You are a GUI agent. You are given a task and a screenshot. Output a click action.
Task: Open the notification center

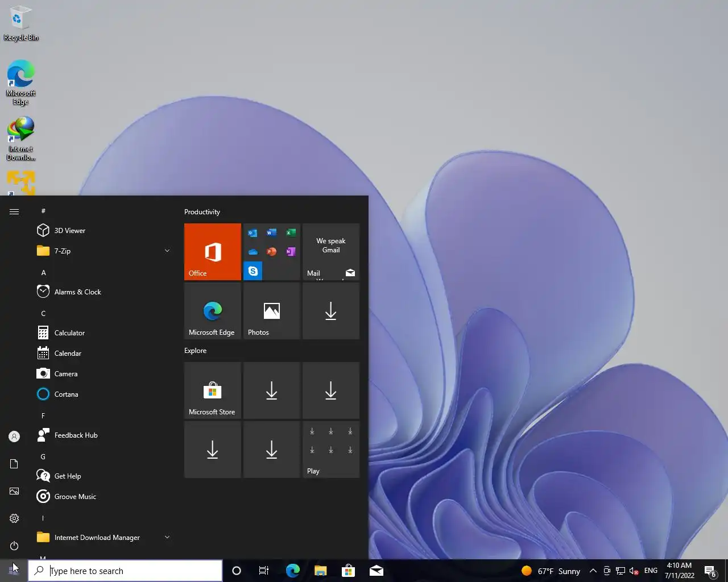tap(710, 571)
